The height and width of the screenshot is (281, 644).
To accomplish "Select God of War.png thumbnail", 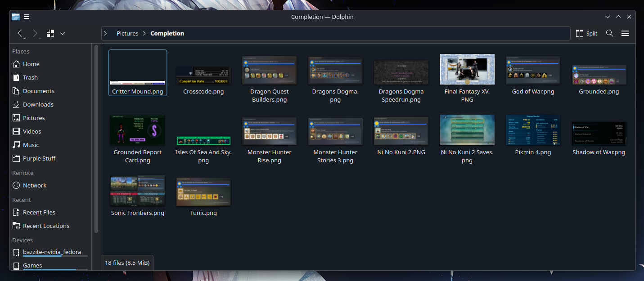I will pos(533,70).
